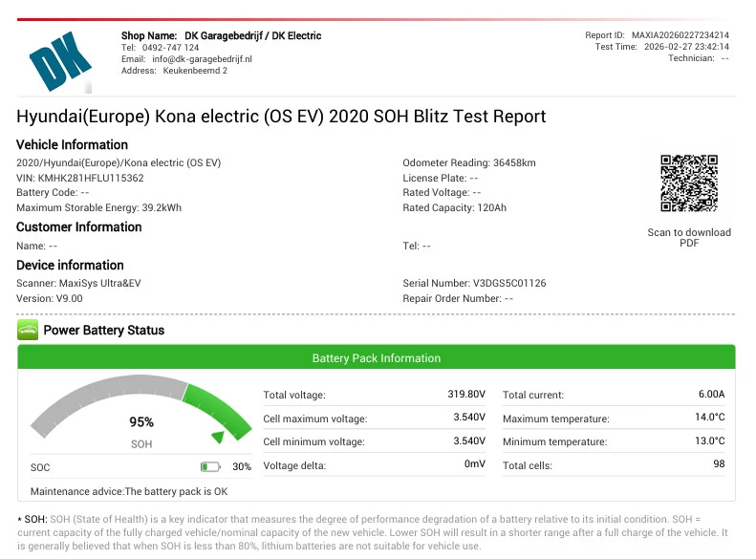Click the Test Time 2026-02-27 23:42:14

click(662, 47)
